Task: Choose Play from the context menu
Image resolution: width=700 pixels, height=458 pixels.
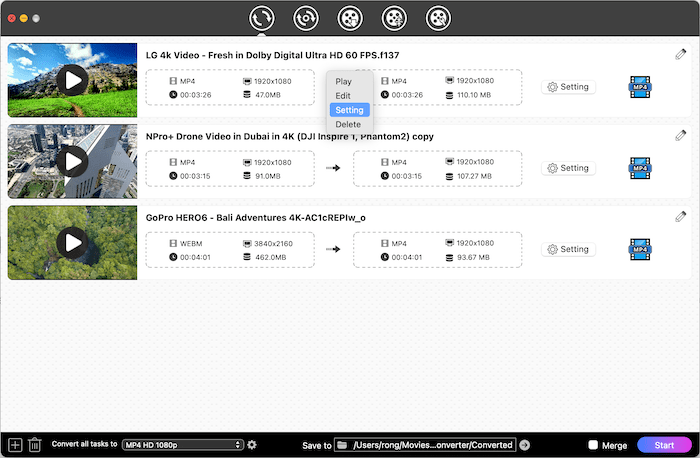Action: 344,81
